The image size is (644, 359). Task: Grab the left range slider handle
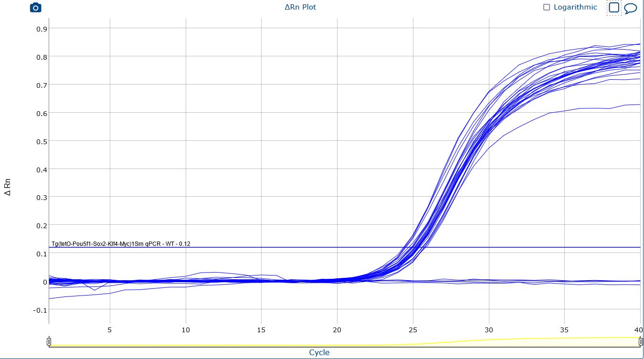pyautogui.click(x=49, y=341)
